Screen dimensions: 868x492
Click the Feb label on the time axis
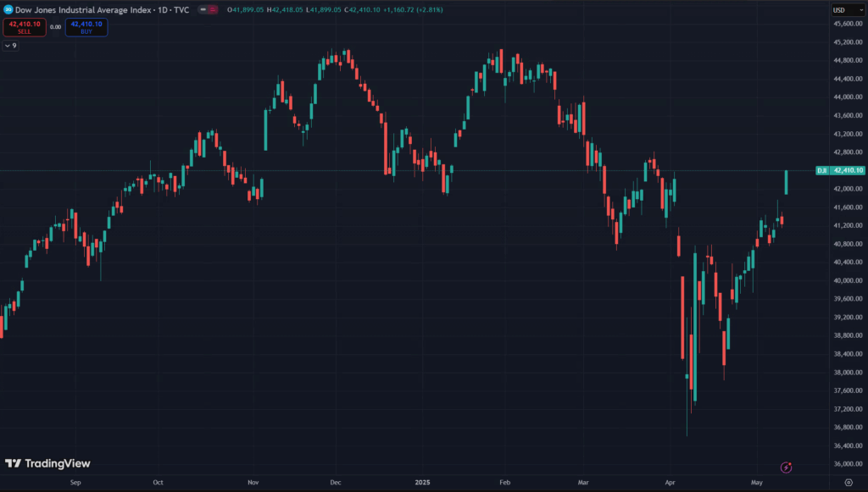pos(505,483)
